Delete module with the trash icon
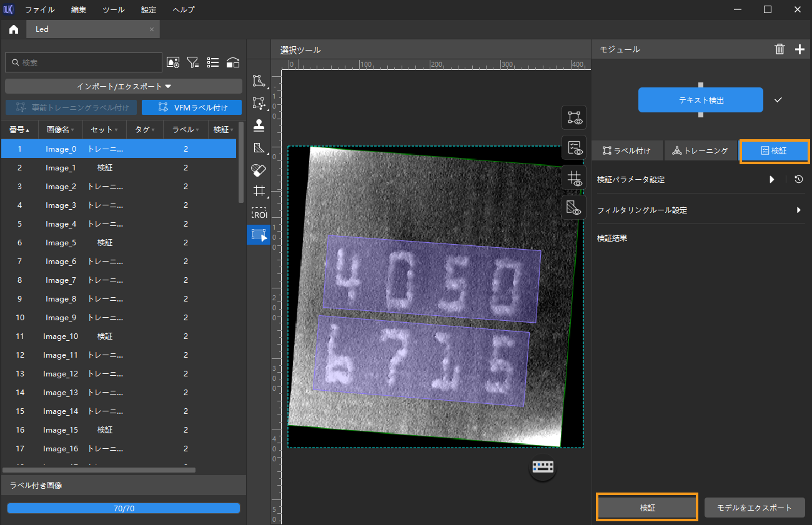The width and height of the screenshot is (812, 525). click(x=780, y=49)
